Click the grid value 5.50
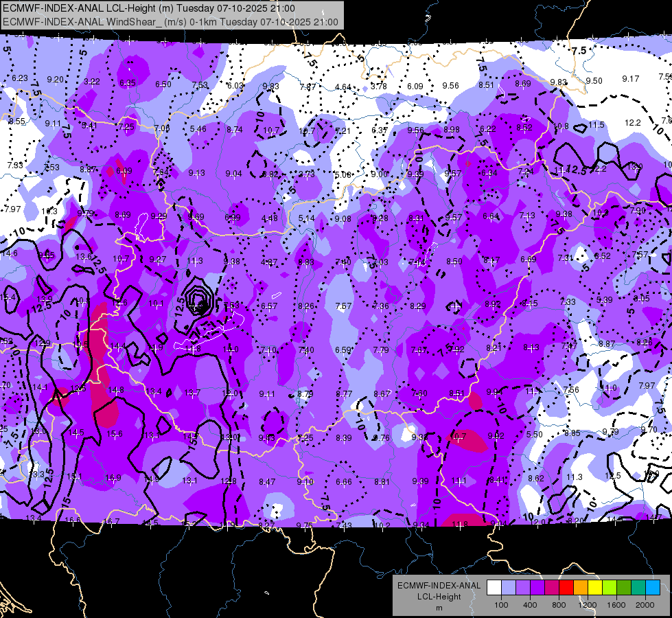672x618 pixels. [x=535, y=435]
